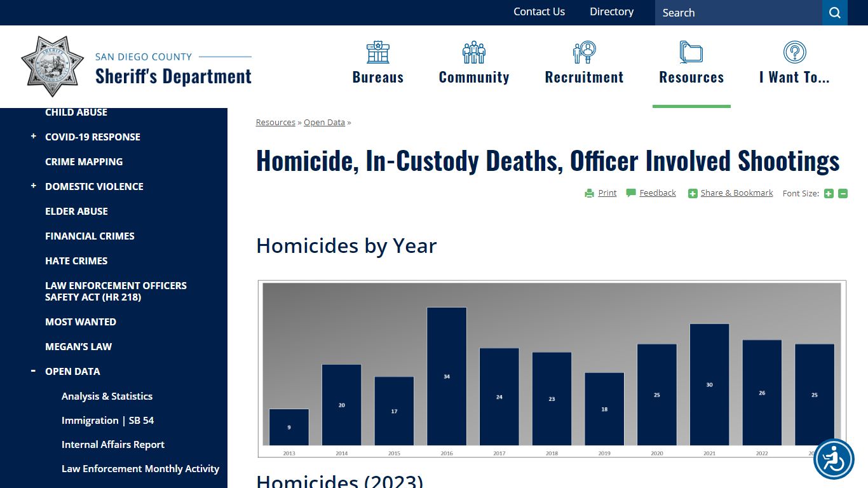Click the 2017 bar showing 24
This screenshot has width=868, height=488.
coord(499,396)
